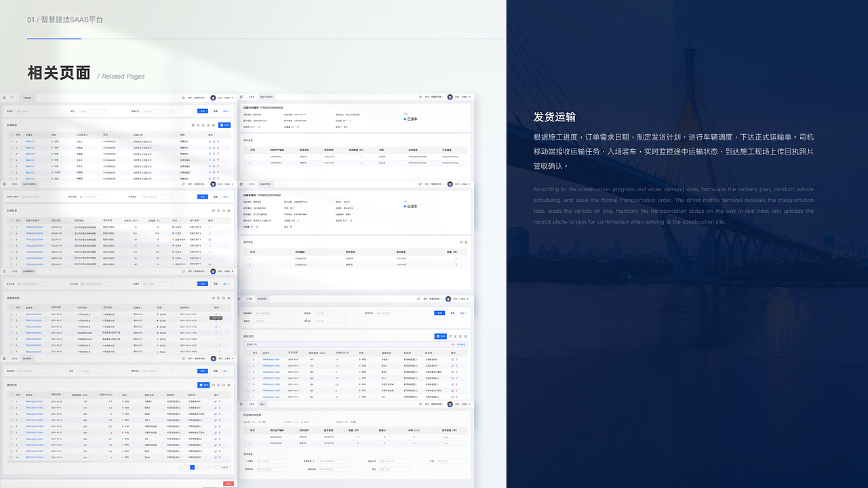Click the blue 新增 add icon button on 路线信息 panel

pos(202,385)
